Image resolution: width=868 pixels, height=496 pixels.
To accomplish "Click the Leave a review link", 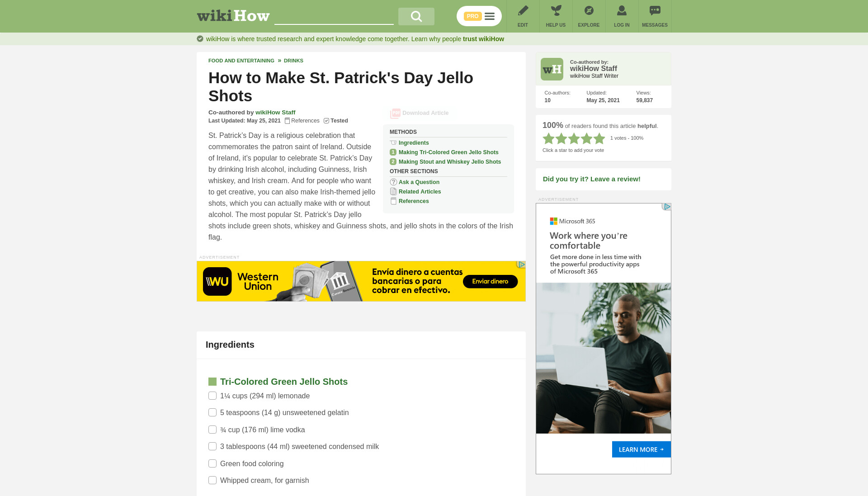I will (x=592, y=179).
